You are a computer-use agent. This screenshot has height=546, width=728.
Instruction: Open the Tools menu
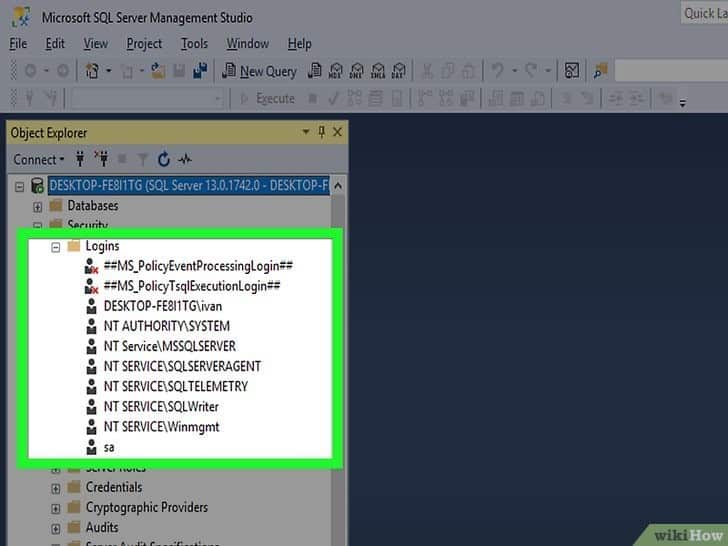pyautogui.click(x=194, y=44)
